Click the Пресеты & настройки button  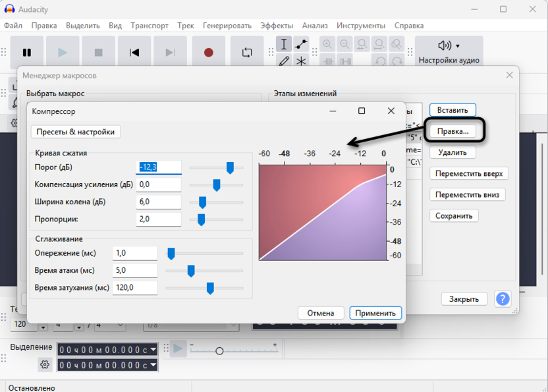(76, 132)
